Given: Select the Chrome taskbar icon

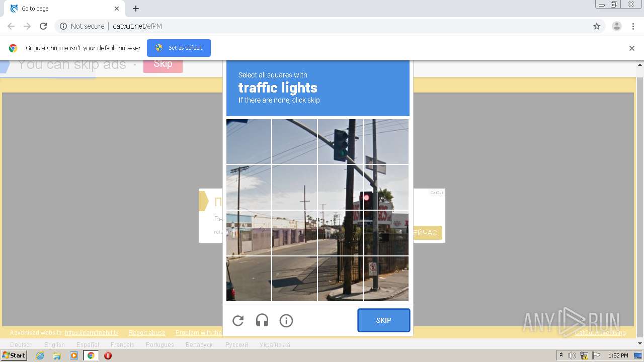Looking at the screenshot, I should point(91,355).
